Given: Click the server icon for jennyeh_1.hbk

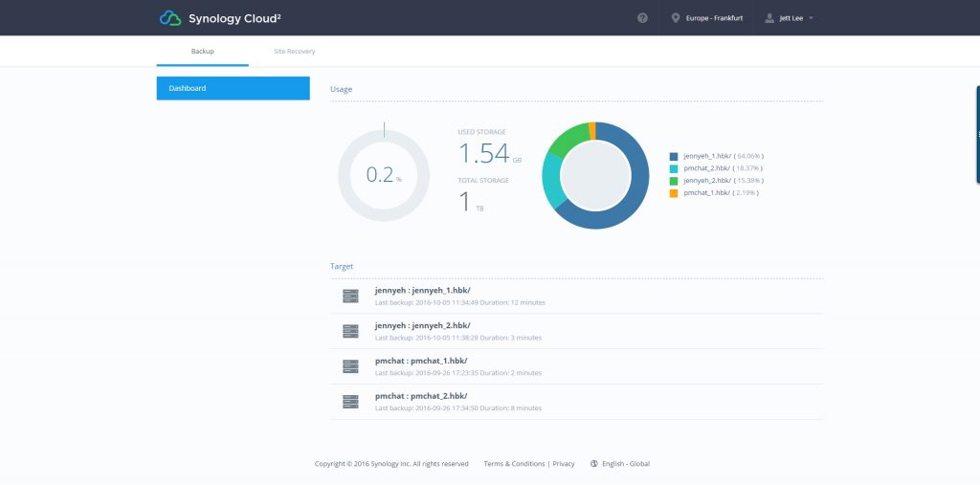Looking at the screenshot, I should pos(350,296).
